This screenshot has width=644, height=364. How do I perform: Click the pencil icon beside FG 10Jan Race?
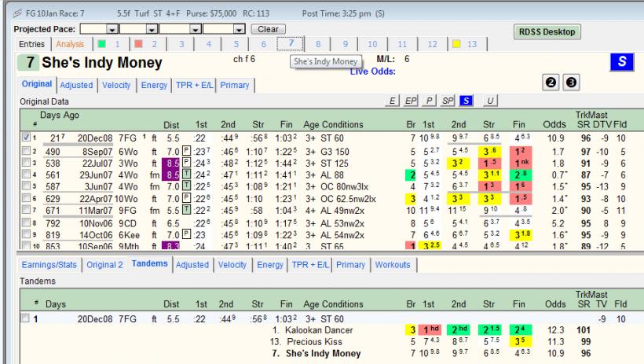[17, 13]
